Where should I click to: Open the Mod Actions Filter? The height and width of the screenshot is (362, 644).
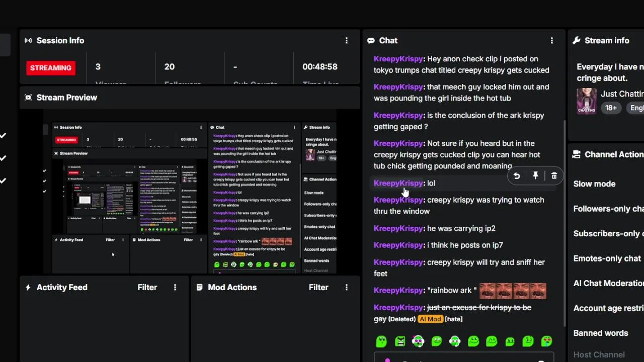pos(318,288)
